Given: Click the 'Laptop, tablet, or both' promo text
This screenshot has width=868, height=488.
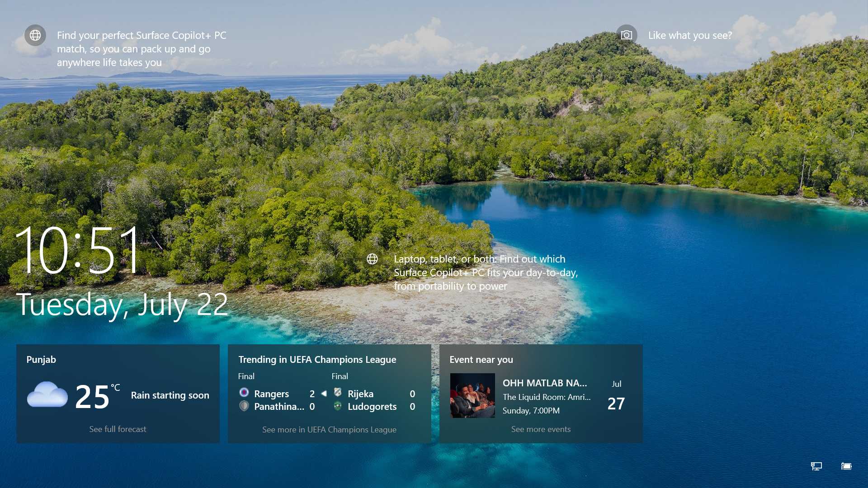Looking at the screenshot, I should coord(486,272).
